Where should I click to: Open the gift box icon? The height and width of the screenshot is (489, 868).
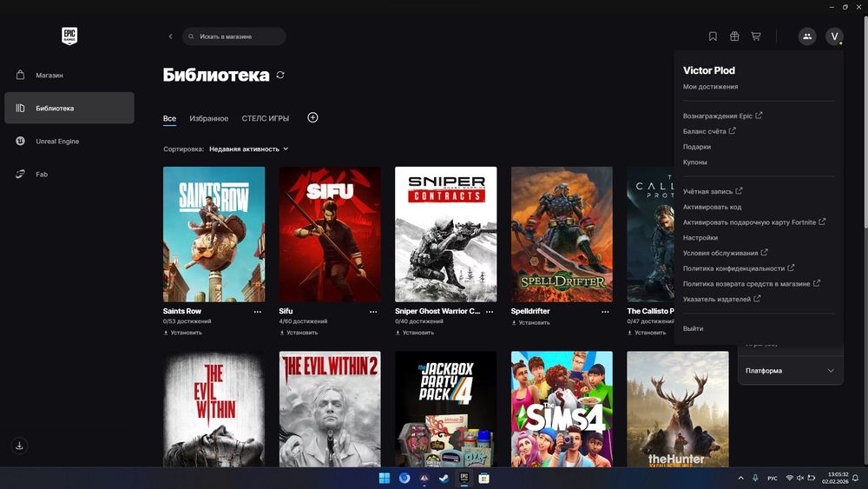tap(734, 36)
